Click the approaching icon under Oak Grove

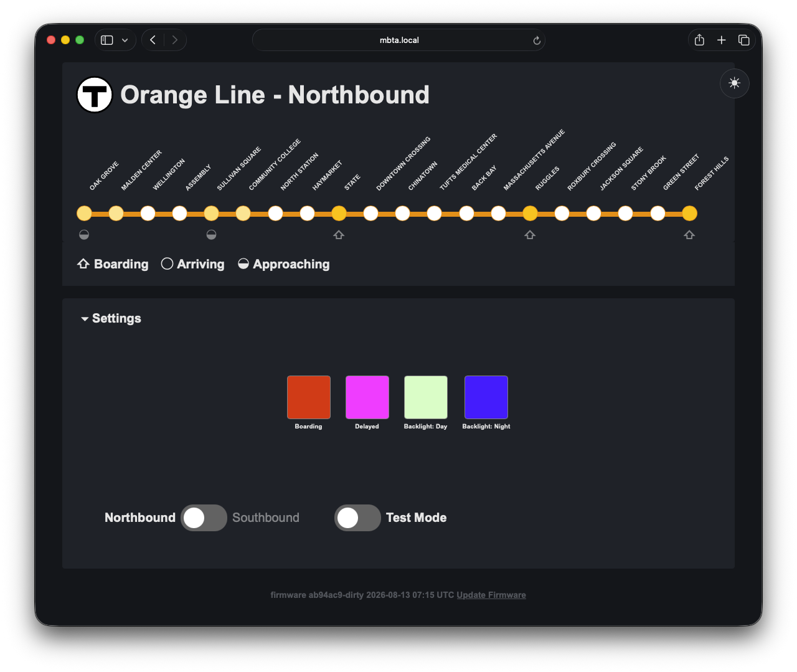84,235
